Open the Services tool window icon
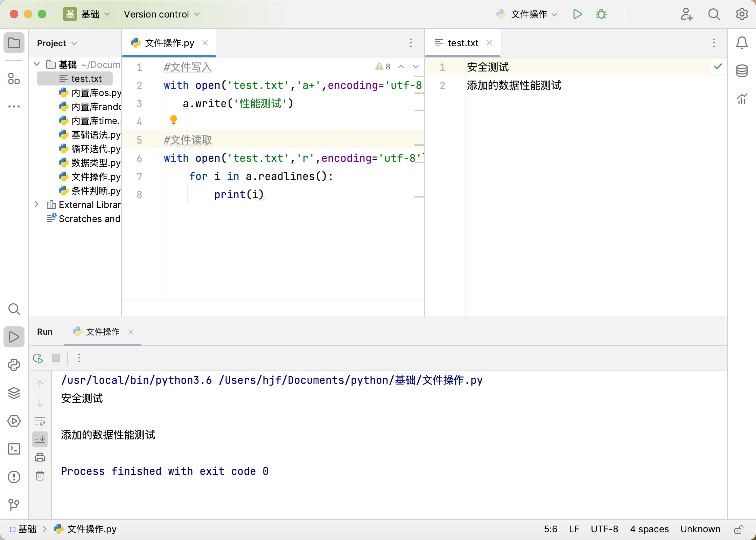756x540 pixels. (14, 421)
